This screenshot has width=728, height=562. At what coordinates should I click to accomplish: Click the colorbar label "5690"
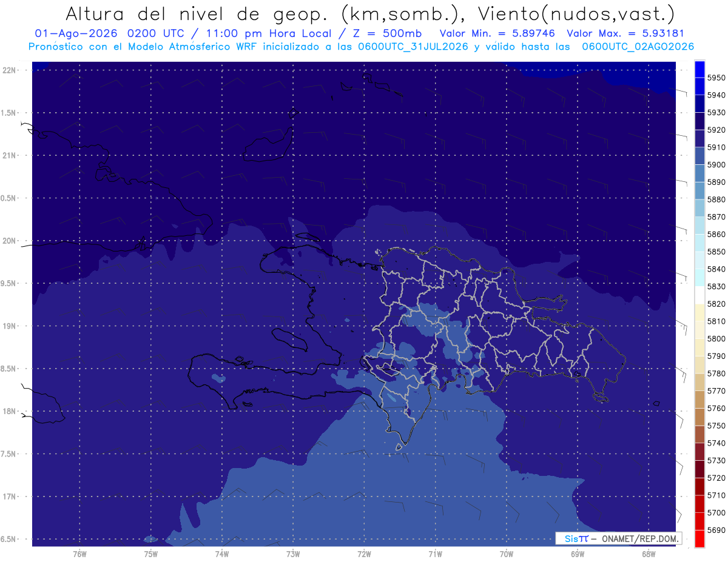[716, 530]
